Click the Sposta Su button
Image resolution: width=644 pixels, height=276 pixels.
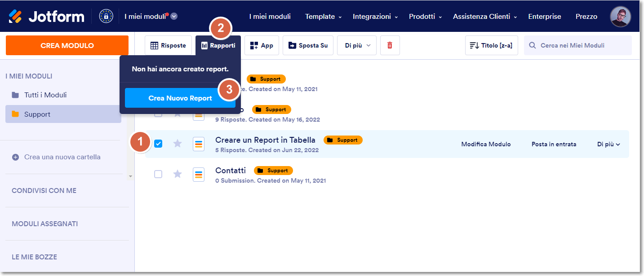click(x=308, y=45)
